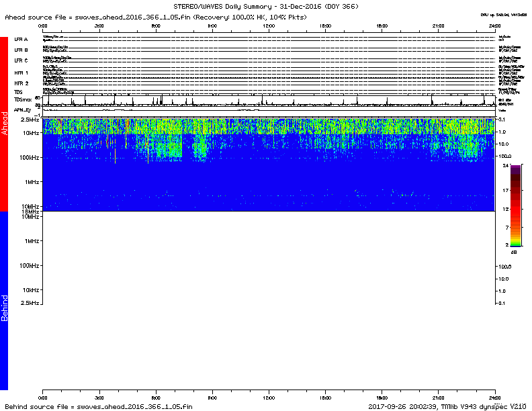This screenshot has width=532, height=411.
Task: Click the 1MHz label on Behind panel
Action: [32, 241]
